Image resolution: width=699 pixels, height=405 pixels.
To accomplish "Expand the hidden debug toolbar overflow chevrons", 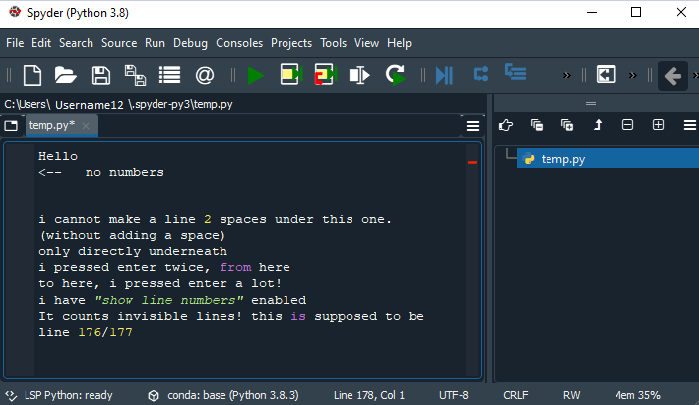I will (x=567, y=75).
